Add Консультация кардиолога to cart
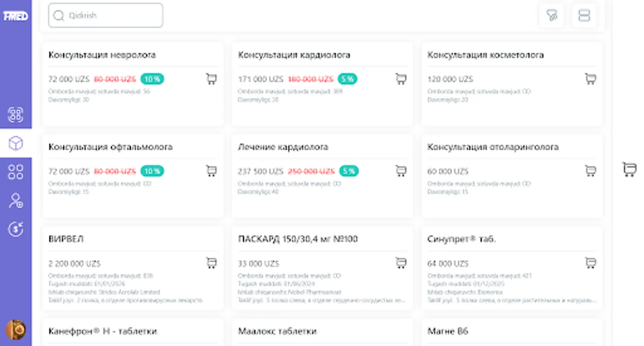Screen dimensions: 644x346 (401, 79)
